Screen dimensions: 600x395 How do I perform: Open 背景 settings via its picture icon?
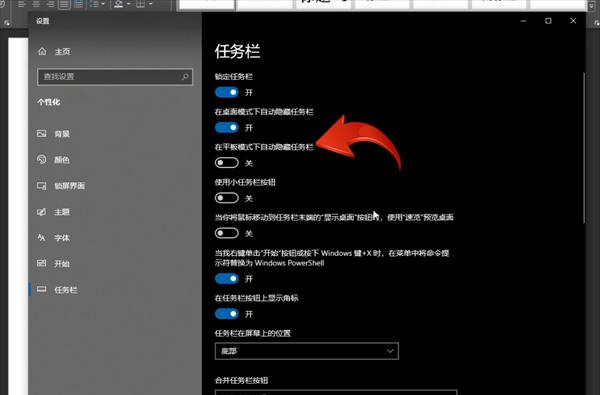click(41, 134)
